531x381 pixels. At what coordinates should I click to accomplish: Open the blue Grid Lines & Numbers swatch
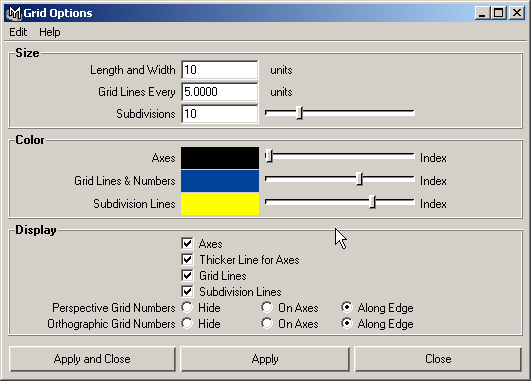click(x=220, y=181)
